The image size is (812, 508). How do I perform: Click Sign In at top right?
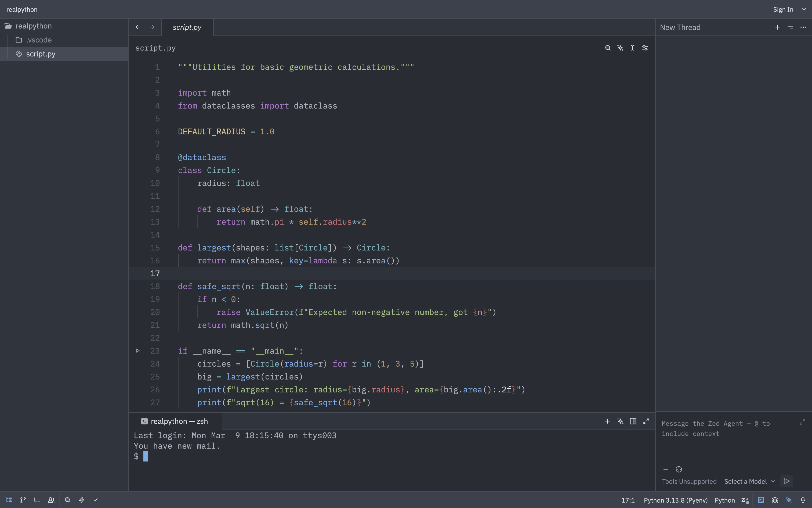click(783, 9)
